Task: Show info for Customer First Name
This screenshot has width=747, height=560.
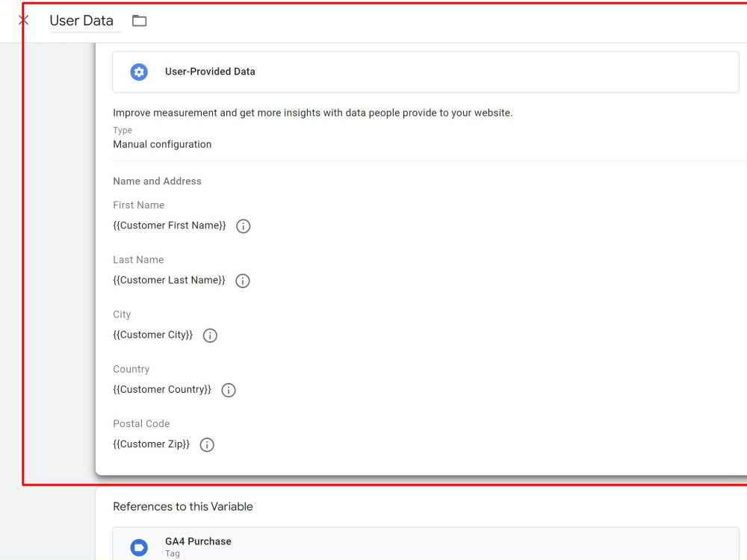Action: click(243, 226)
